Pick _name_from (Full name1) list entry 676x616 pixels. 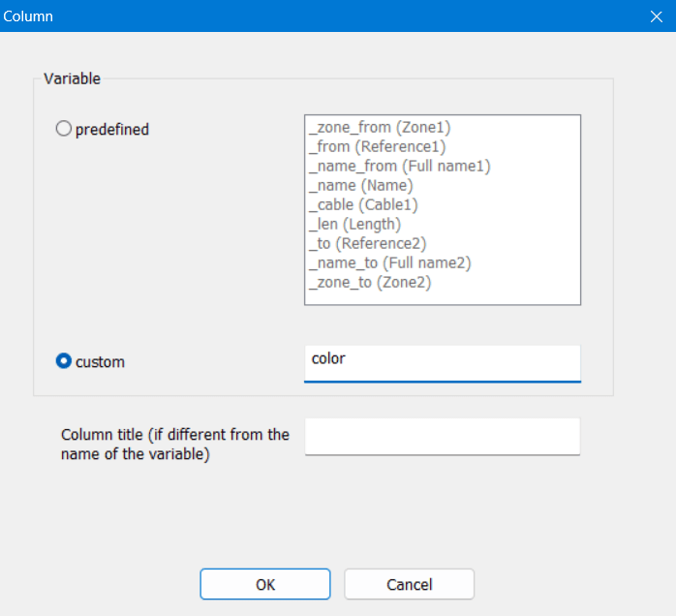(x=400, y=167)
